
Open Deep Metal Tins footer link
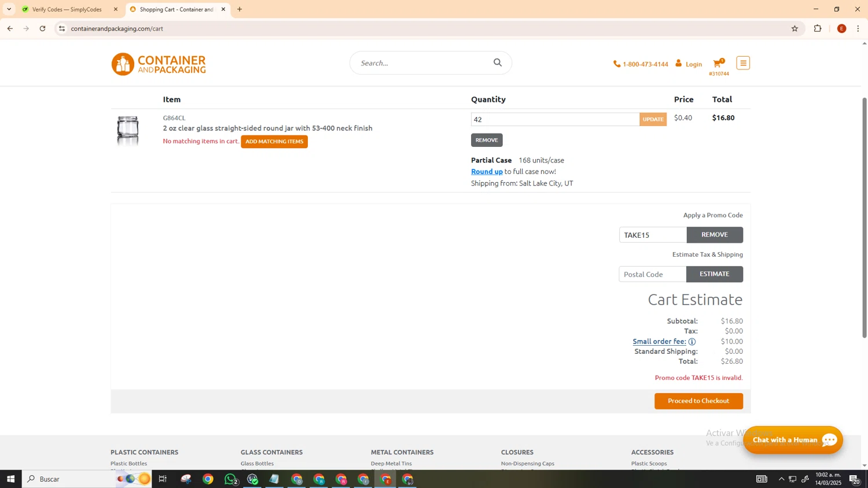coord(391,464)
